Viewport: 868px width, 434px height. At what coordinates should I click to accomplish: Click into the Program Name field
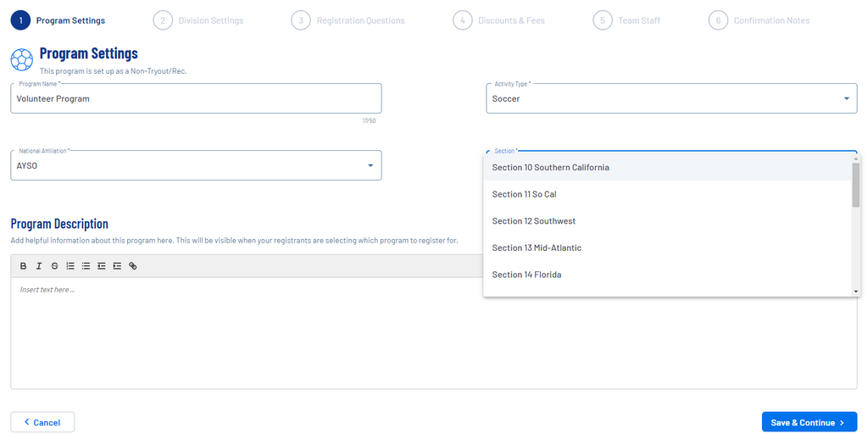click(196, 98)
